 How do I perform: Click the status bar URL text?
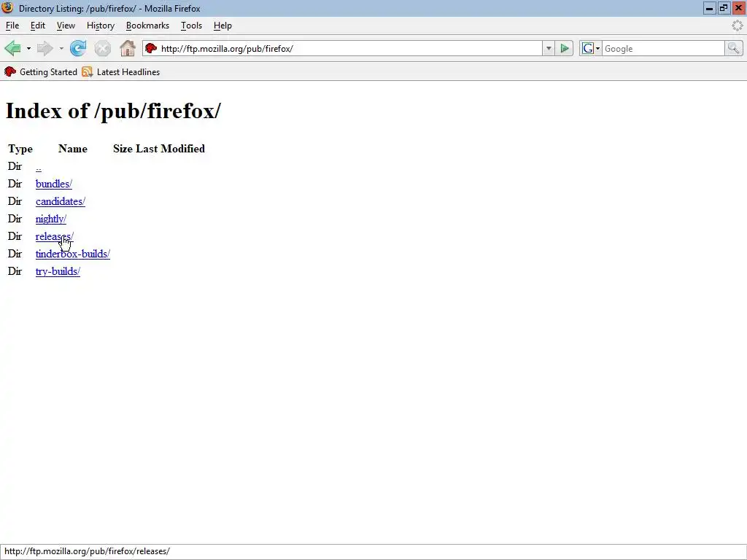tap(88, 551)
